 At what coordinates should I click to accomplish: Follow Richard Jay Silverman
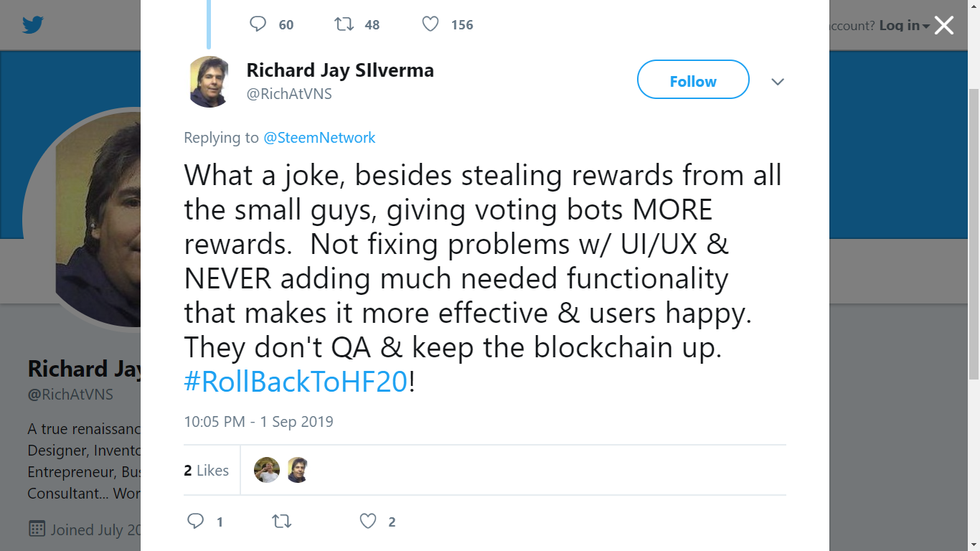(693, 81)
